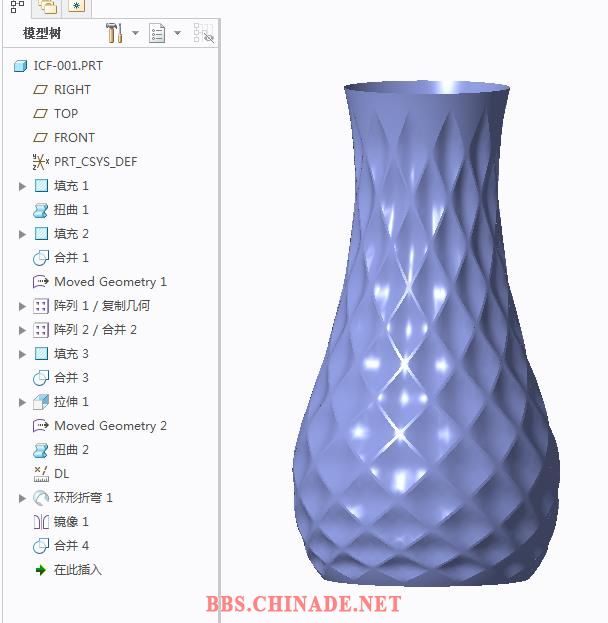Expand the 阵列 2 / 合并 2 pattern node
Viewport: 608px width, 623px height.
[22, 330]
